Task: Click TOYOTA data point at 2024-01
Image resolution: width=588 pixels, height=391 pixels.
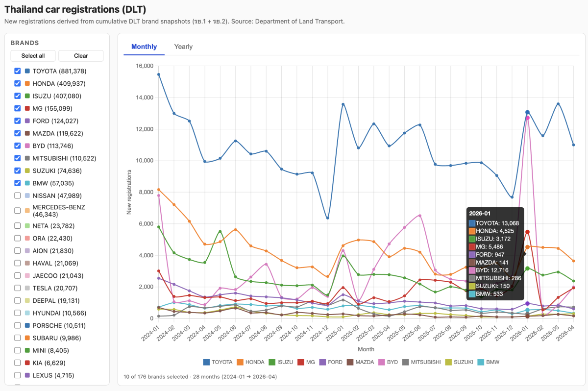Action: pos(159,74)
